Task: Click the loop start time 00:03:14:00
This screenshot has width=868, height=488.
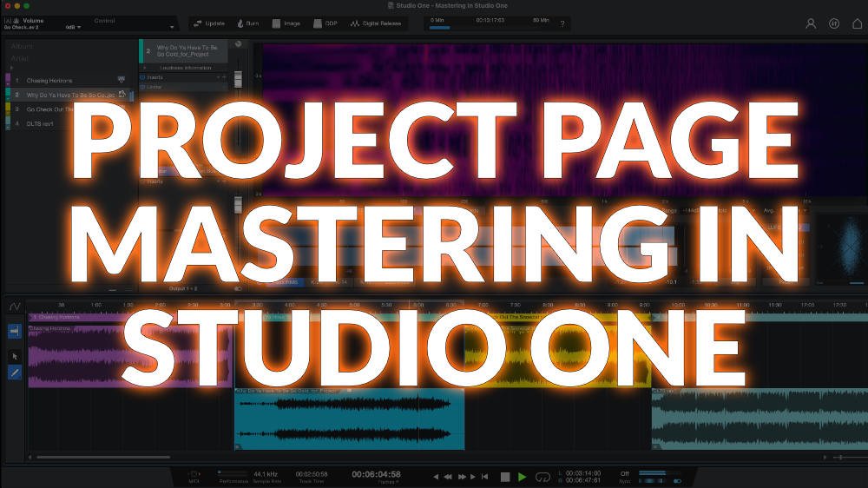Action: [583, 473]
